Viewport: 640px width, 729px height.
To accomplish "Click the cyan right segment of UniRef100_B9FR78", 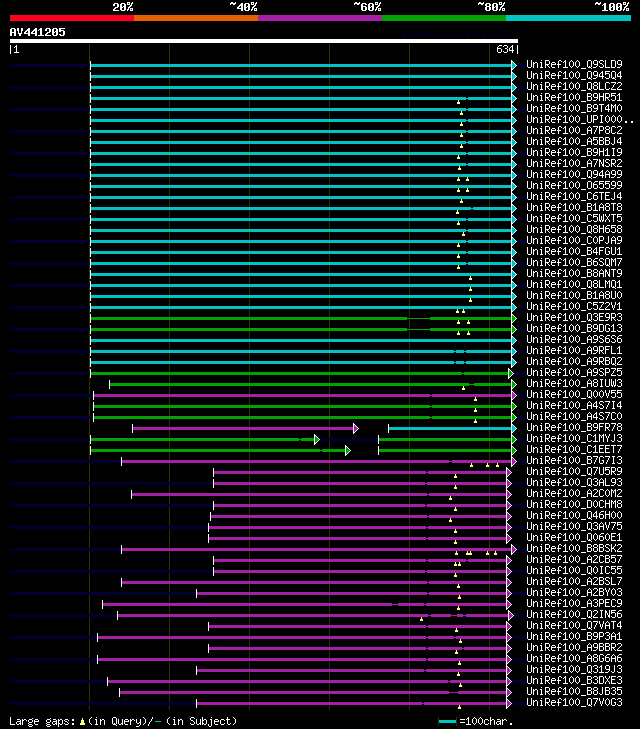I will pos(450,429).
